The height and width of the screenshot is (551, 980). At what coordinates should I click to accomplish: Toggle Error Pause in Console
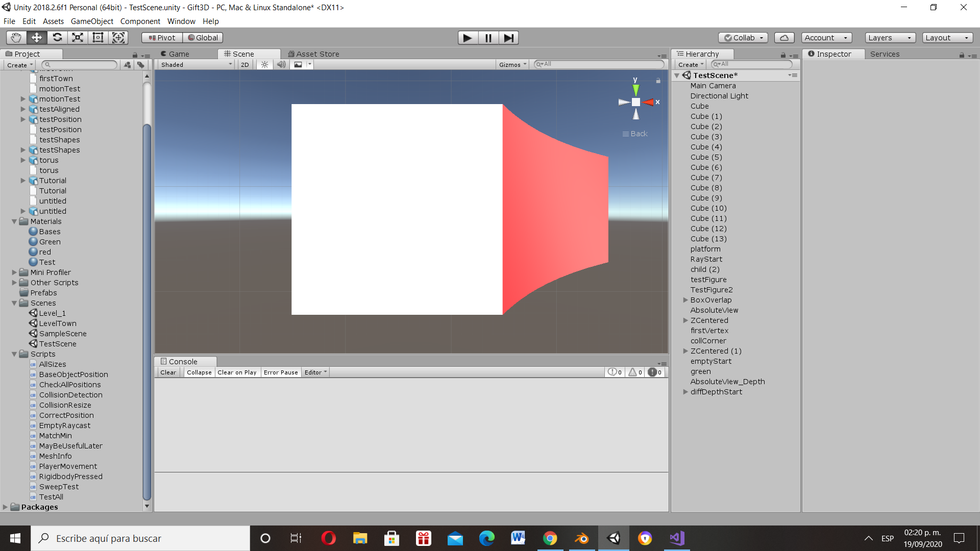point(281,372)
